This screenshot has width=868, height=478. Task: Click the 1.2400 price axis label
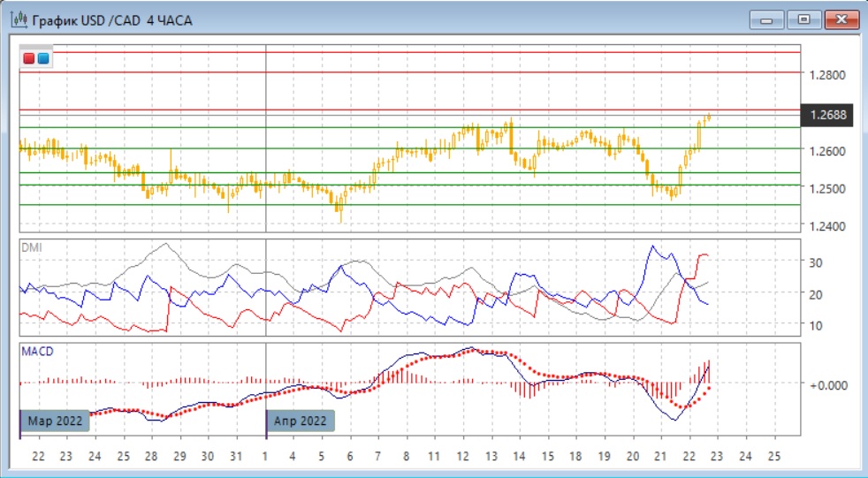pyautogui.click(x=826, y=226)
